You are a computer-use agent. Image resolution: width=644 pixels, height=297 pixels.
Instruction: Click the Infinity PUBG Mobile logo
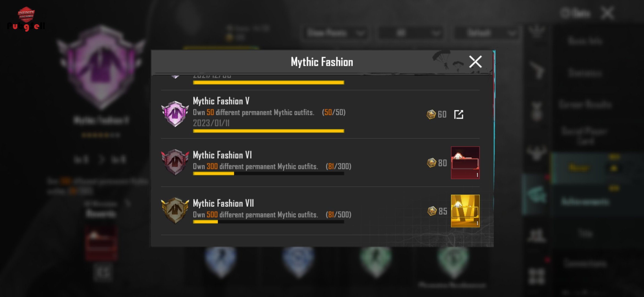26,18
